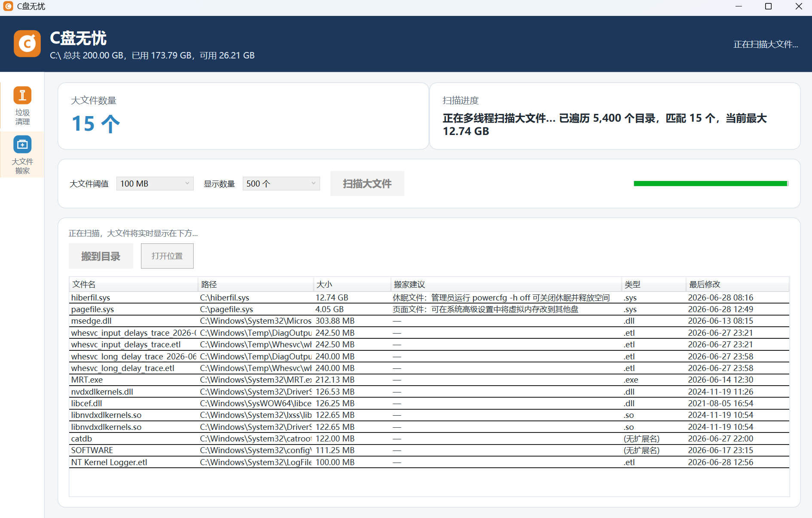Click the small app icon in title bar

pyautogui.click(x=8, y=6)
